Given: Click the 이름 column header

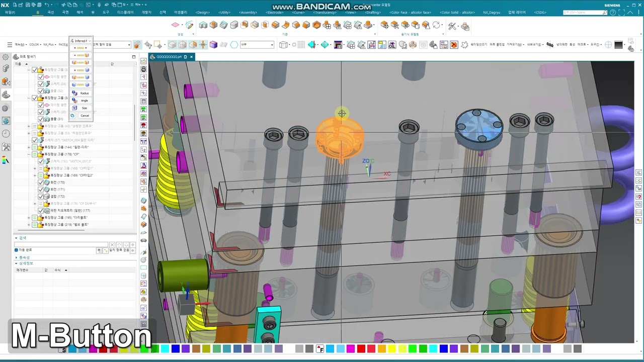Looking at the screenshot, I should 18,64.
